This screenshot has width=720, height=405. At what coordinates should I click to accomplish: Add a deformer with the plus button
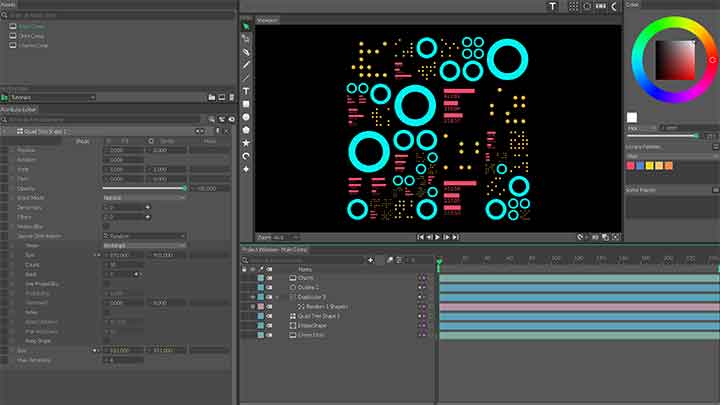click(x=147, y=208)
